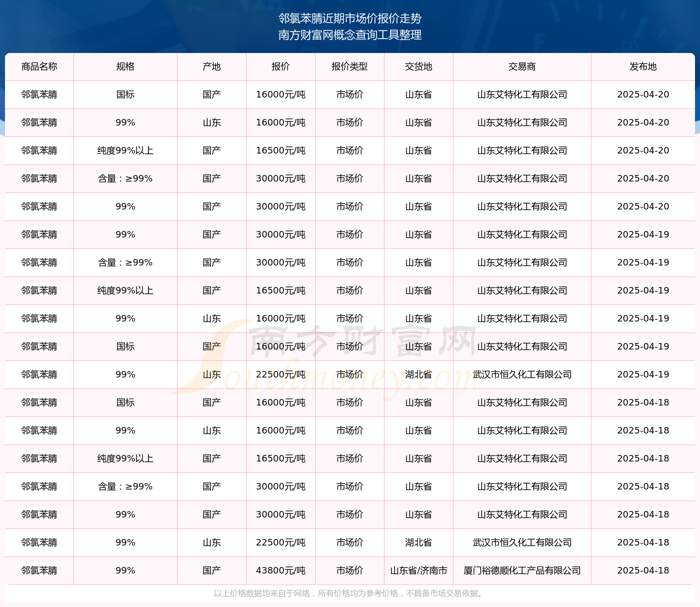The image size is (700, 607).
Task: Click 武汉市恒久化工有限公司 in the 2025-04-19 row
Action: (x=522, y=374)
